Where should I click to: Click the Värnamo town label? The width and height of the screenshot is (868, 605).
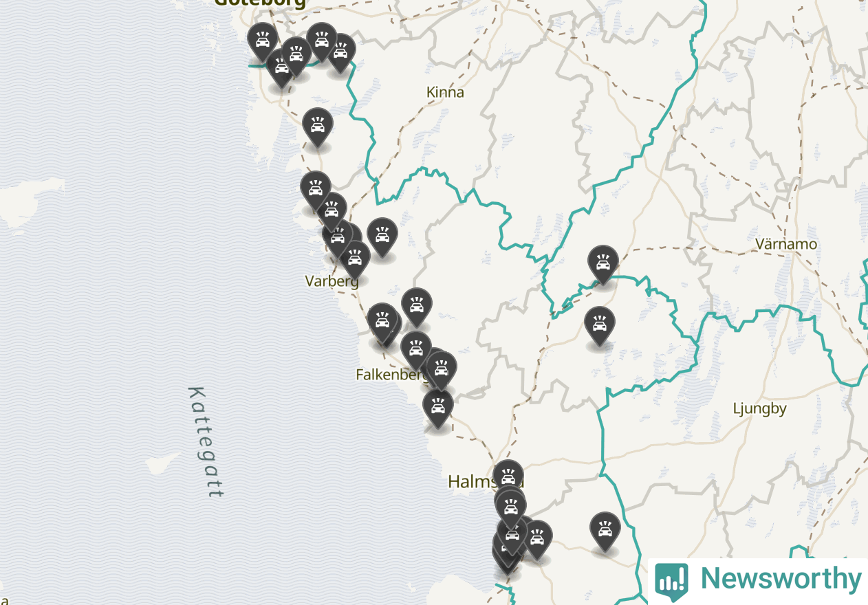tap(786, 244)
